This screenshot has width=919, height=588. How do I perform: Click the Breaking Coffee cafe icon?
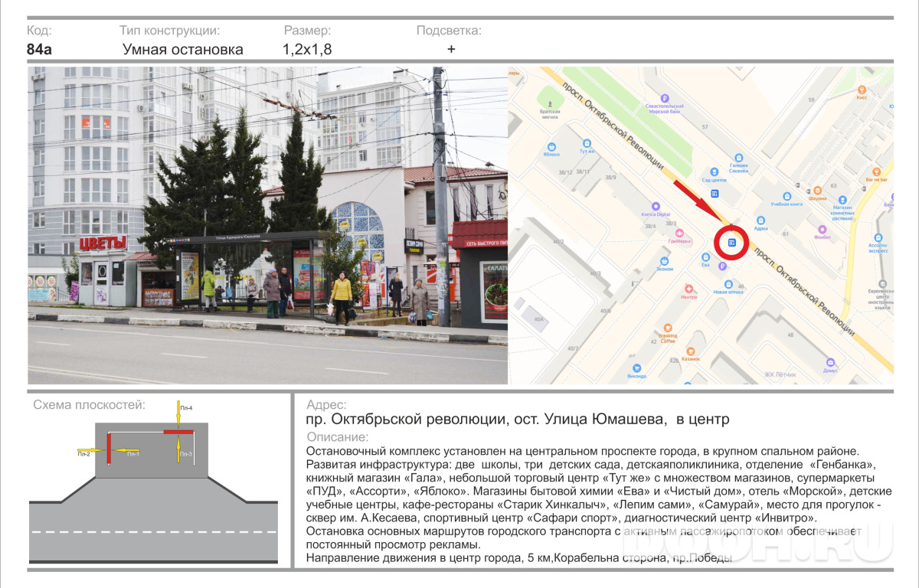point(668,326)
